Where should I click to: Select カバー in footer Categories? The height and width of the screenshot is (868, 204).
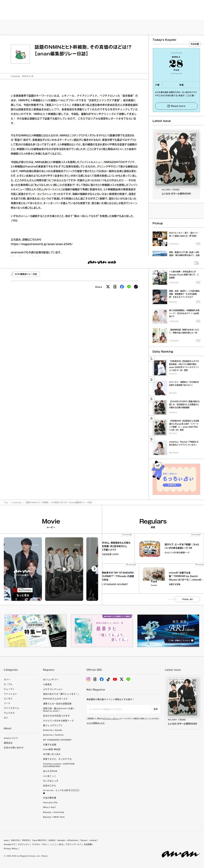tap(7, 679)
